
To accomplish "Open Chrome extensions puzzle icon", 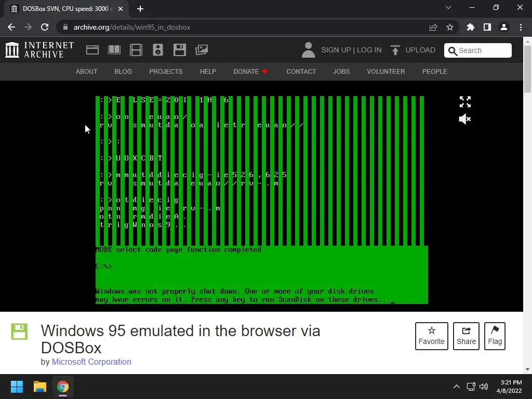I will tap(471, 27).
